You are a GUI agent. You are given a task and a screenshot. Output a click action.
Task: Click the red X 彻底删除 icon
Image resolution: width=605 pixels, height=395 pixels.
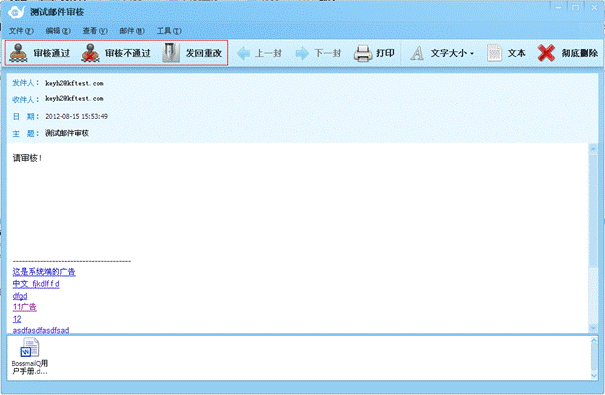coord(546,53)
